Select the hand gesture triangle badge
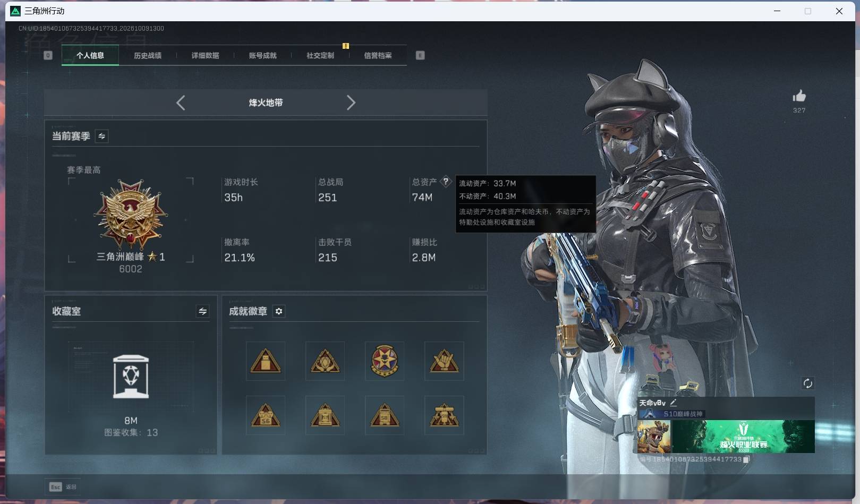860x504 pixels. tap(444, 361)
